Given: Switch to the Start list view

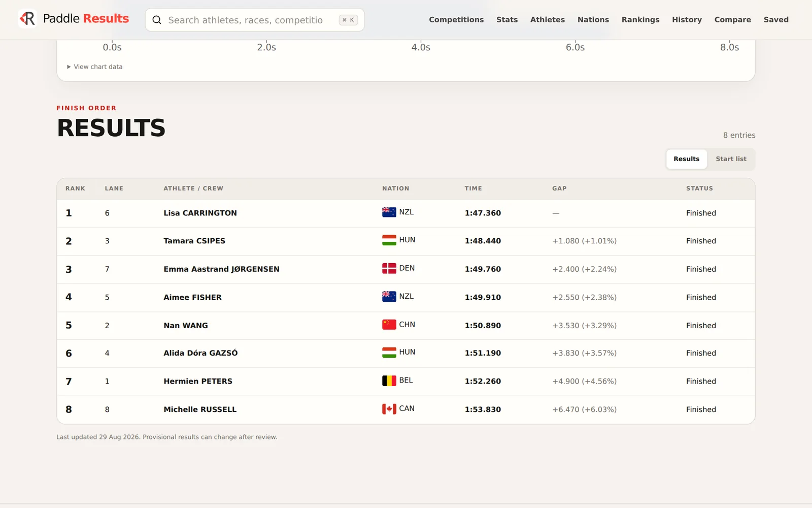Looking at the screenshot, I should pyautogui.click(x=731, y=159).
